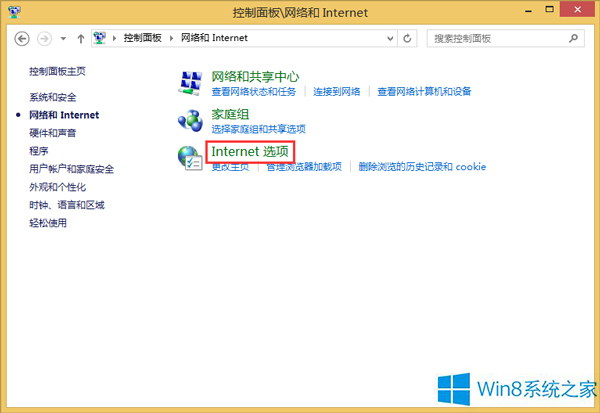The width and height of the screenshot is (600, 413).
Task: Focus the 搜索控制面板 search field
Action: (x=499, y=38)
